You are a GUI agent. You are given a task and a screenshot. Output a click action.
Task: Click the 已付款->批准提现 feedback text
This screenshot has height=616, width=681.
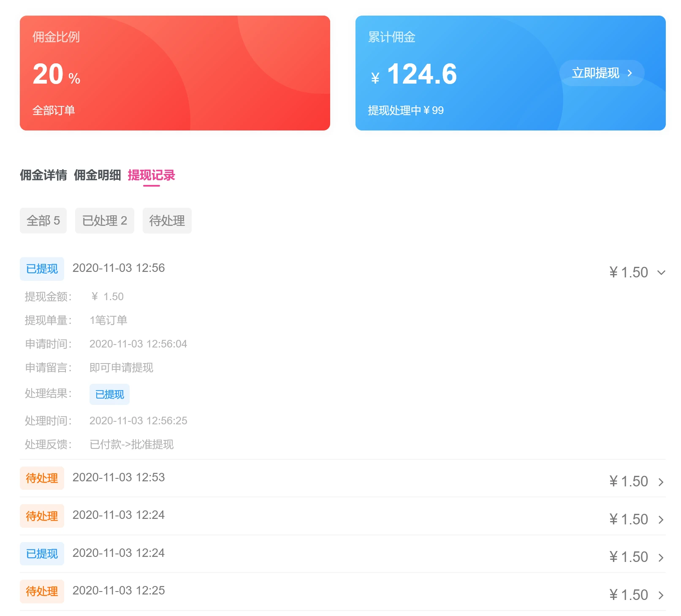tap(131, 445)
